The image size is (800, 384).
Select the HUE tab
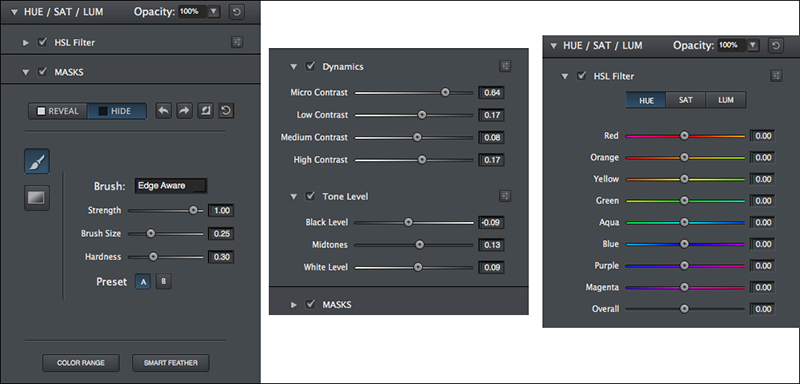click(646, 100)
